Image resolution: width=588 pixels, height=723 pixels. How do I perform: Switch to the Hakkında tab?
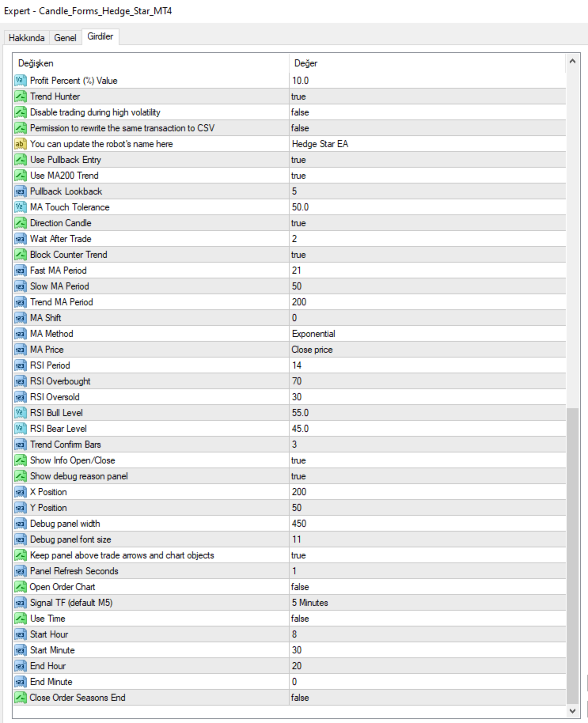click(27, 38)
